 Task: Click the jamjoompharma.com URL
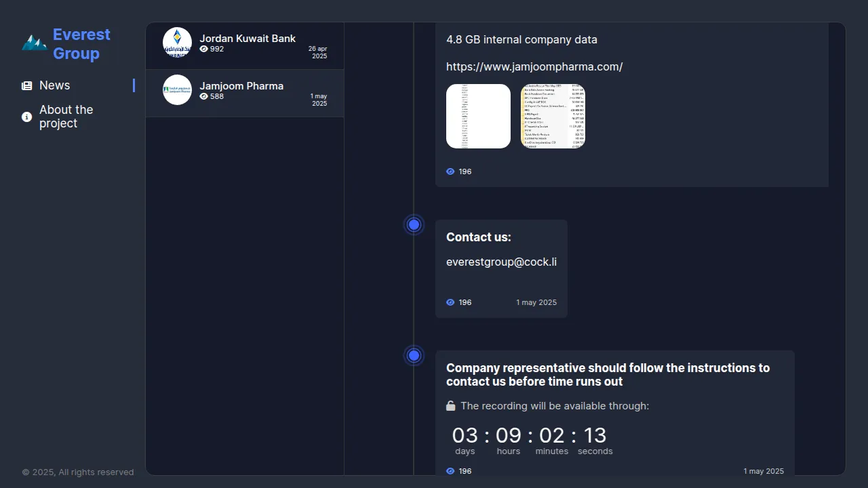click(x=534, y=66)
